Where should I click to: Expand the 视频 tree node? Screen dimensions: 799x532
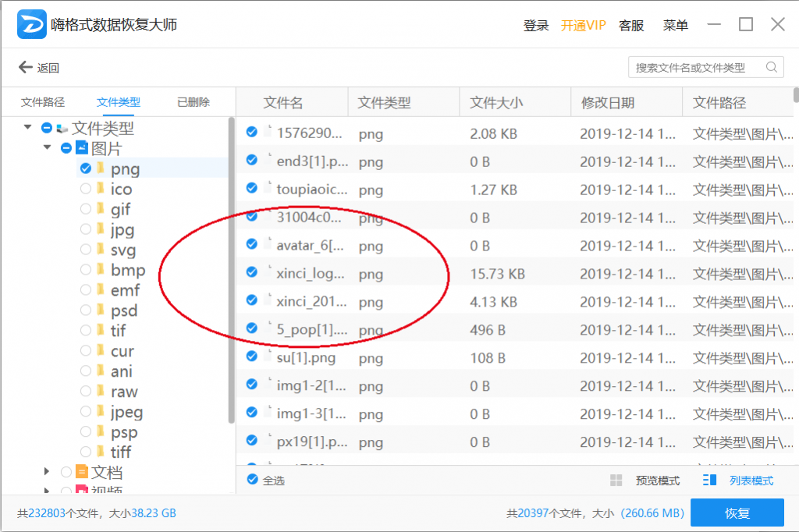click(47, 491)
